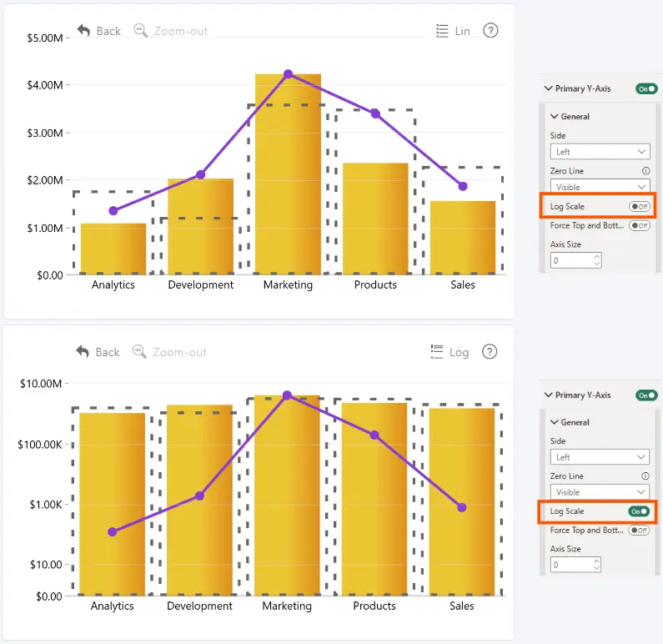The height and width of the screenshot is (644, 663).
Task: Click $5.00M axis value in top chart
Action: pyautogui.click(x=45, y=38)
